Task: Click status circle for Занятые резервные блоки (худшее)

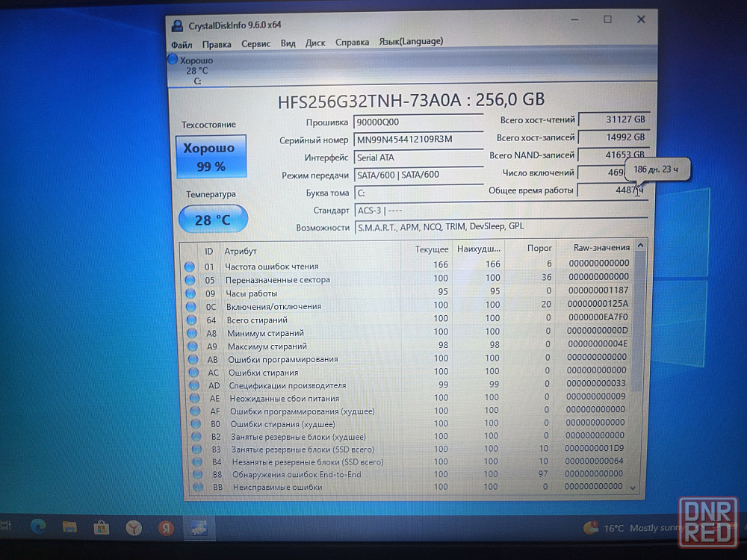Action: 196,437
